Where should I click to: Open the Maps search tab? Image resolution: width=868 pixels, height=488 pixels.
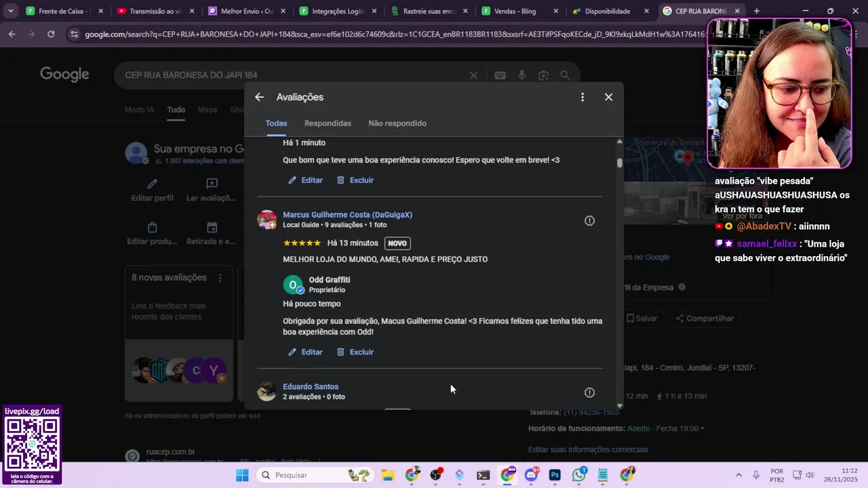coord(208,110)
